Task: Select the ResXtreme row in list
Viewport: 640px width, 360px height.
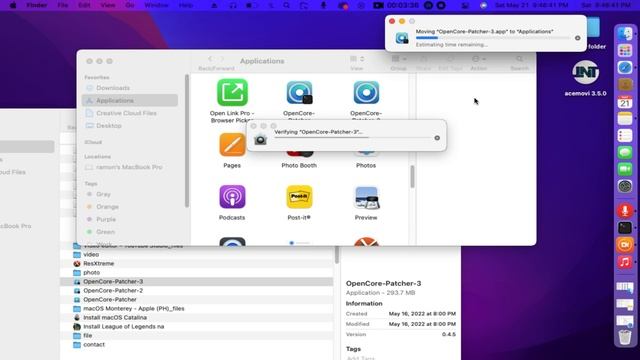Action: (x=197, y=264)
